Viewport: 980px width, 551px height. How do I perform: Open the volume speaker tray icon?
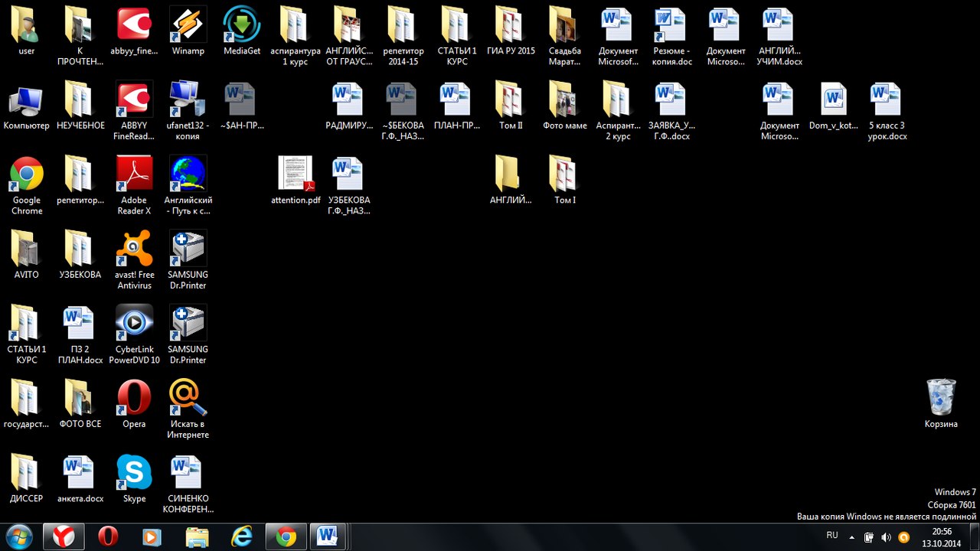(x=886, y=537)
